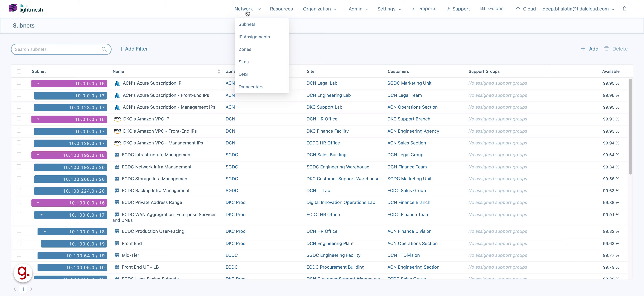Image resolution: width=644 pixels, height=296 pixels.
Task: Click the Azure icon next to ACN's Azure Subscription IP
Action: coord(117,83)
